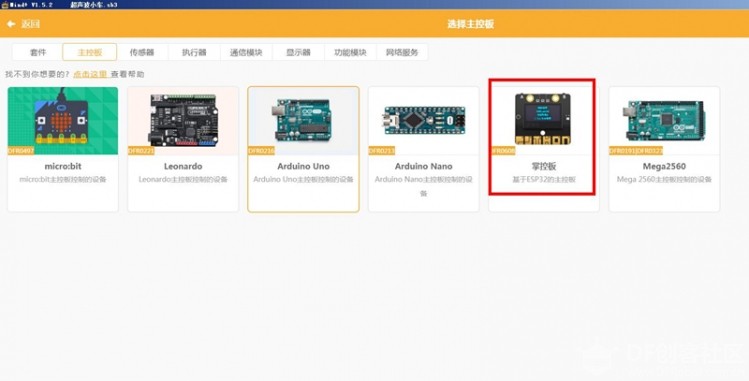The image size is (749, 381).
Task: Click the micro:bit card title
Action: tap(63, 166)
